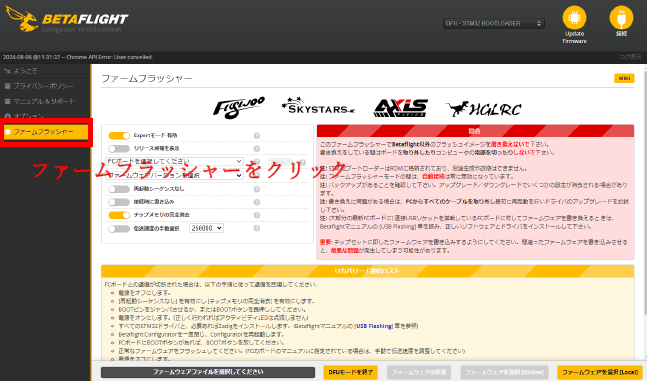647x381 pixels.
Task: Open the マニュアル＆サポート sidebar tab
Action: point(45,101)
